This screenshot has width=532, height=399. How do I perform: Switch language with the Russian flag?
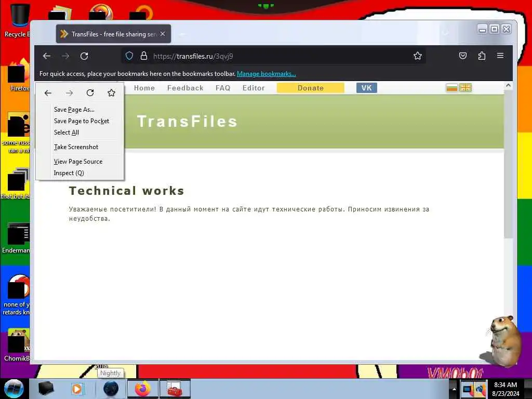(451, 88)
